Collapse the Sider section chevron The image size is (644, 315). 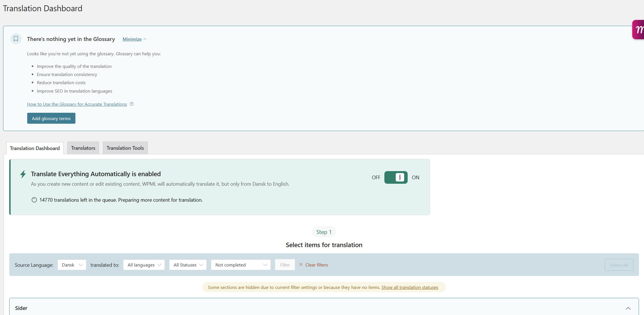click(x=628, y=308)
